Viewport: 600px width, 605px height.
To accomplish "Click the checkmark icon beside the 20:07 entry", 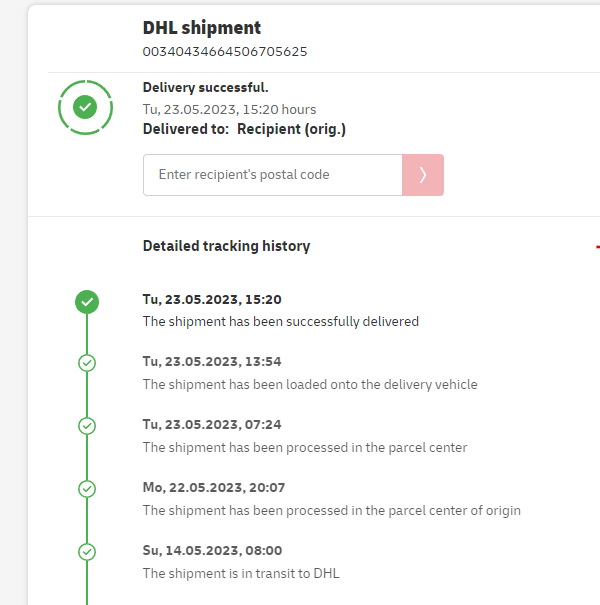I will tap(87, 489).
